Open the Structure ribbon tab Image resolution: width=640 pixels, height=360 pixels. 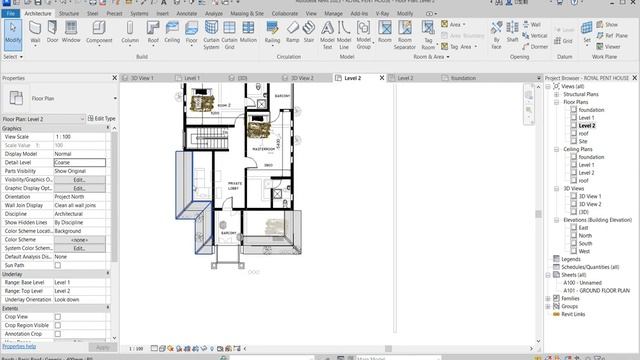[69, 13]
